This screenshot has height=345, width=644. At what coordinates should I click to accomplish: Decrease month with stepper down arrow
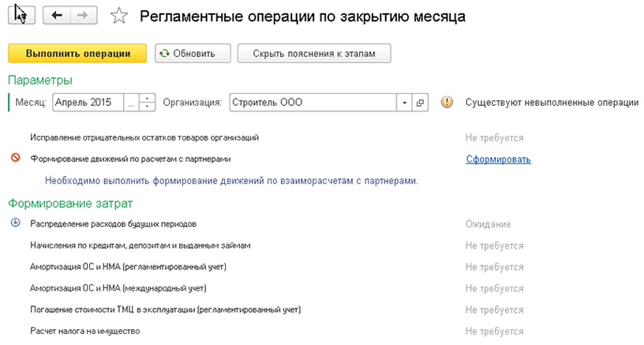coord(147,107)
